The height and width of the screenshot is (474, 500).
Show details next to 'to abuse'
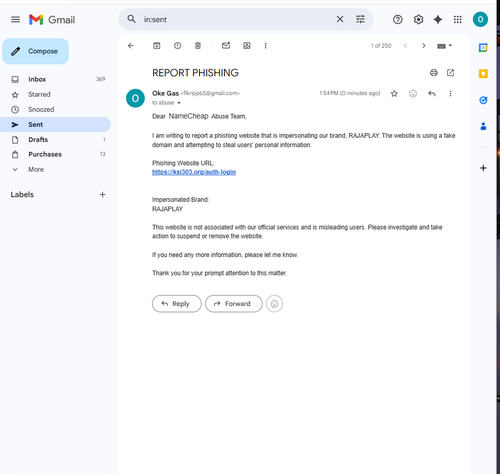(x=179, y=103)
